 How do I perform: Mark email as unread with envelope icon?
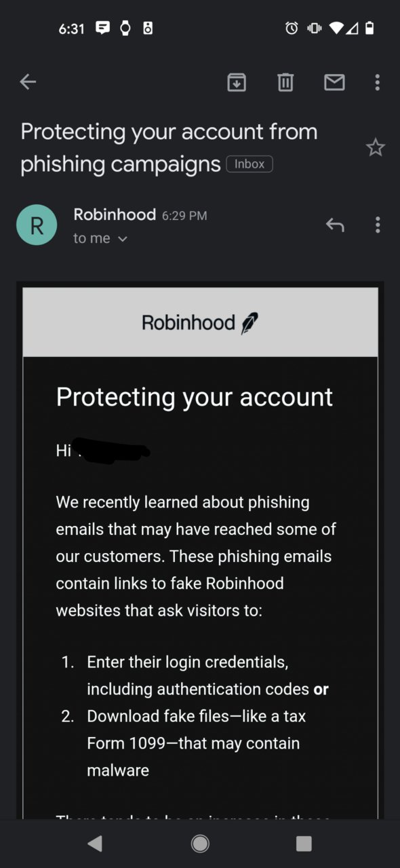(334, 83)
